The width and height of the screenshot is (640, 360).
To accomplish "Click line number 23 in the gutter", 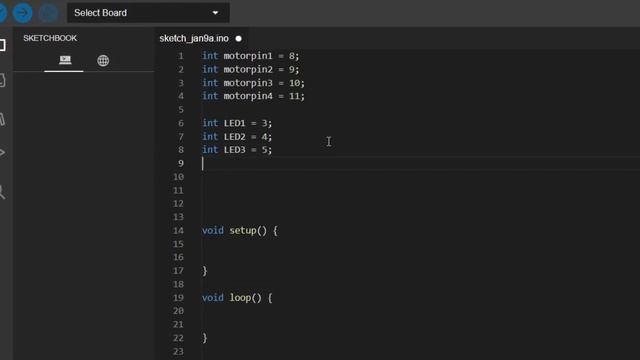I will (x=178, y=351).
